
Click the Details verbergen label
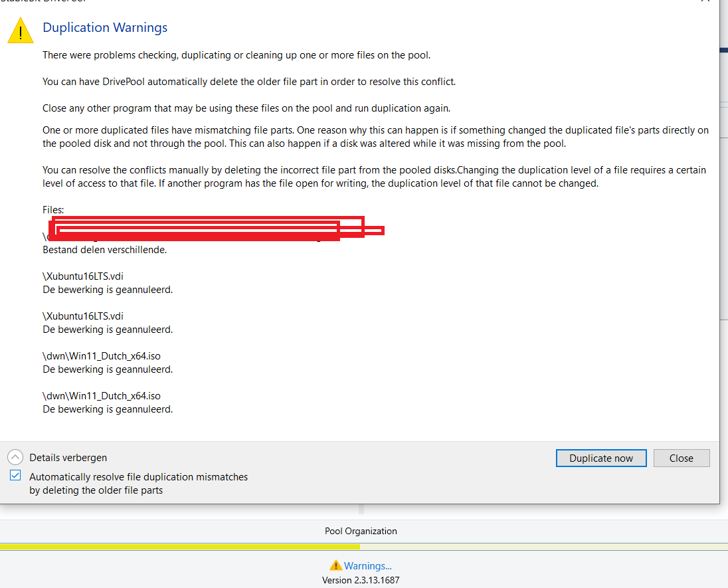[x=68, y=458]
